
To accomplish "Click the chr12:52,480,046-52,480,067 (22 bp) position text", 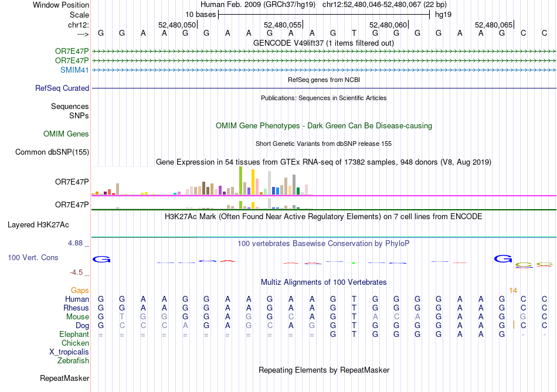I will pos(385,5).
